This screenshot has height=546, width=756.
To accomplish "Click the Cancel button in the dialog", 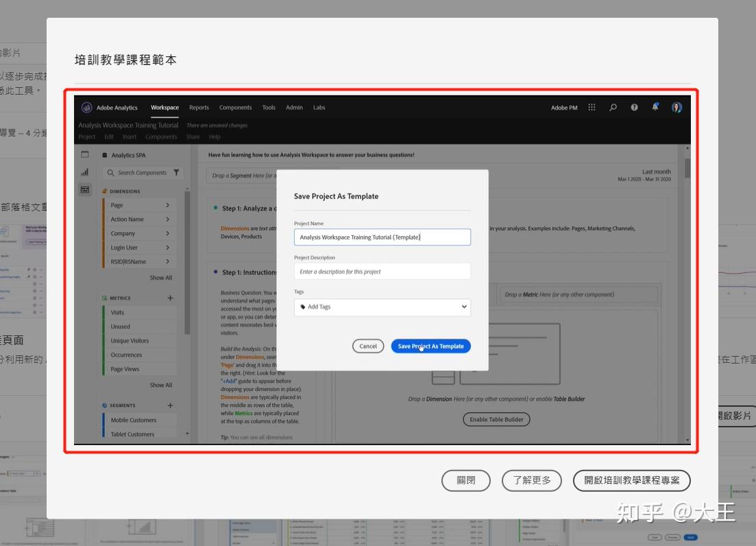I will pos(368,346).
